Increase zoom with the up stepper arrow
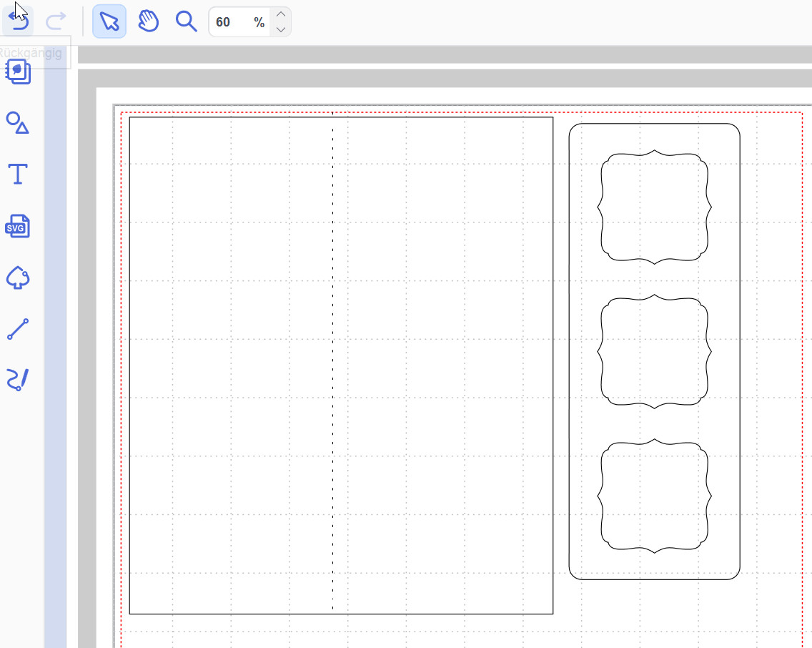 pyautogui.click(x=281, y=14)
